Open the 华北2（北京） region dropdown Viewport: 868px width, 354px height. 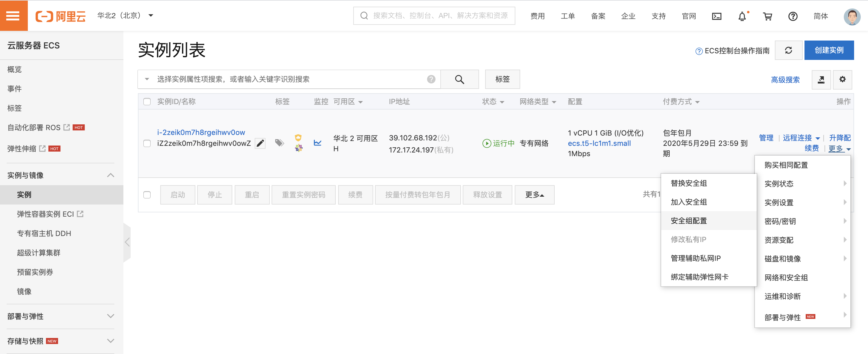(x=125, y=15)
